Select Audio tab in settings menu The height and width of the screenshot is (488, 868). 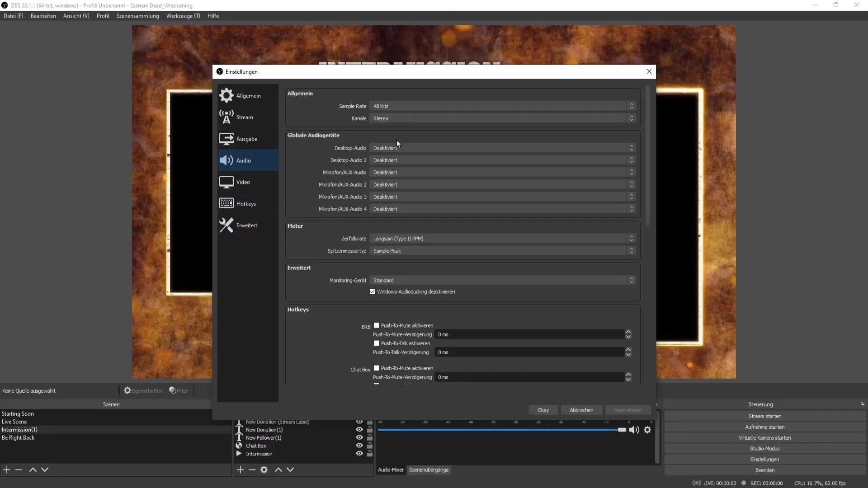(243, 160)
